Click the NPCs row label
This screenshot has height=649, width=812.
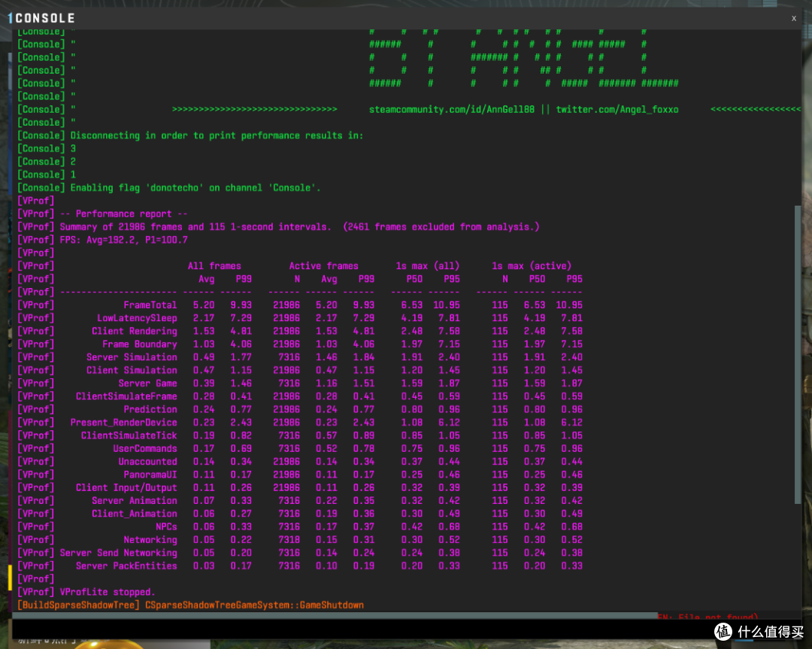166,526
